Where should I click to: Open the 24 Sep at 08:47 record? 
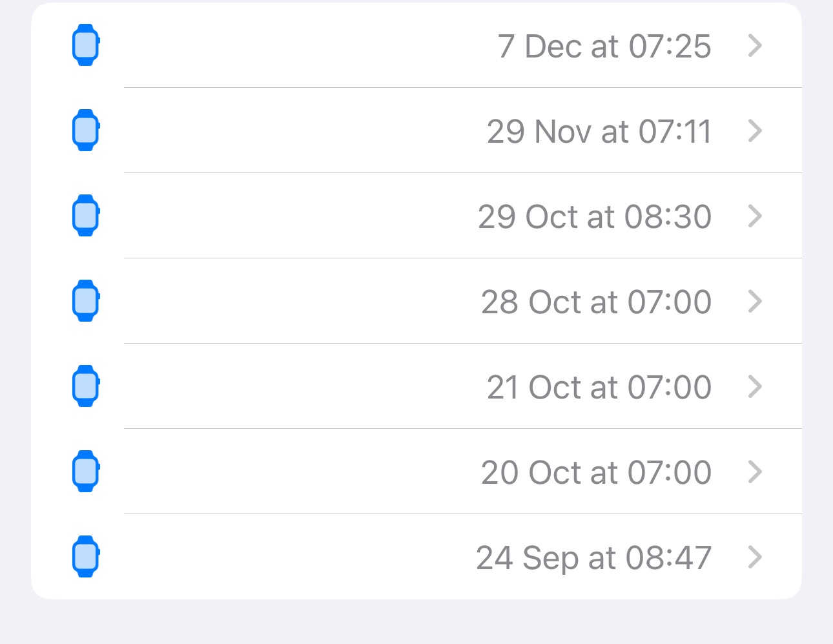click(x=593, y=558)
